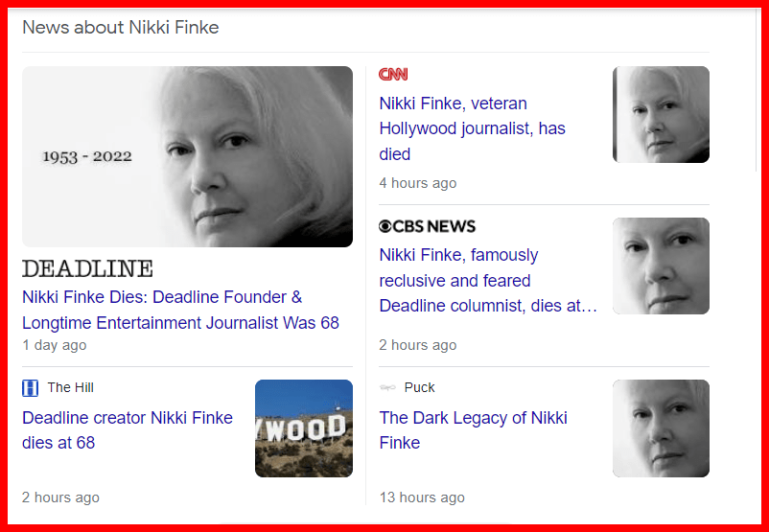The height and width of the screenshot is (532, 769).
Task: Open the CNN article thumbnail photo
Action: click(x=661, y=114)
